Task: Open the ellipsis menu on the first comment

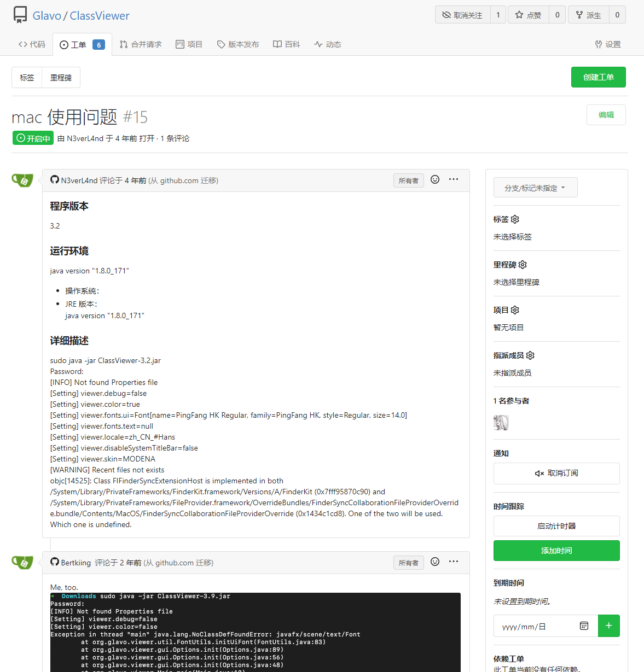Action: click(x=453, y=179)
